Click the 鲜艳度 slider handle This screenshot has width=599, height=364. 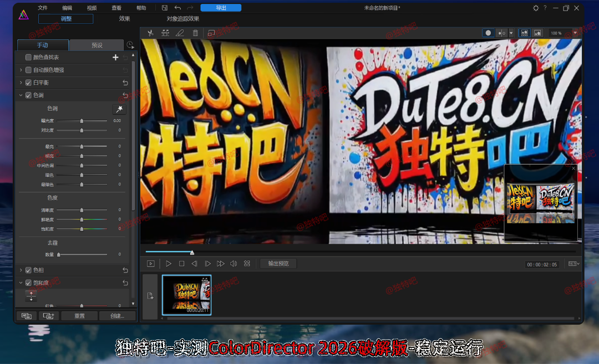82,219
